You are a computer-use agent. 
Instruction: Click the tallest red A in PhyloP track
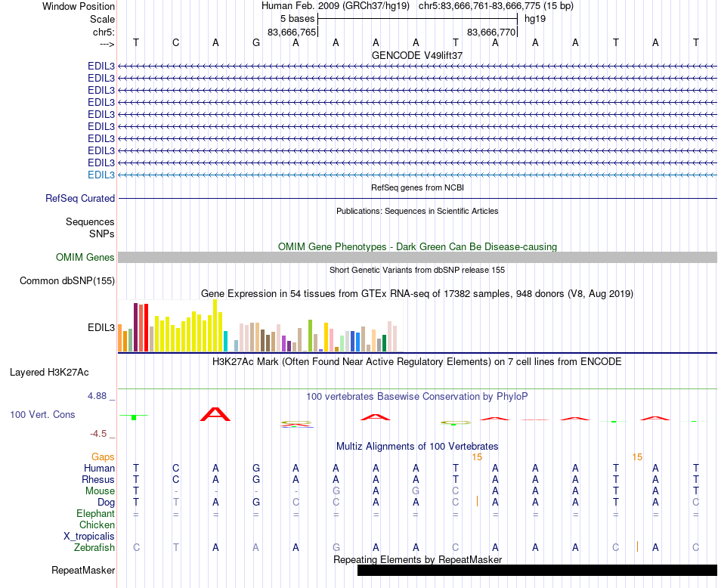pyautogui.click(x=215, y=414)
